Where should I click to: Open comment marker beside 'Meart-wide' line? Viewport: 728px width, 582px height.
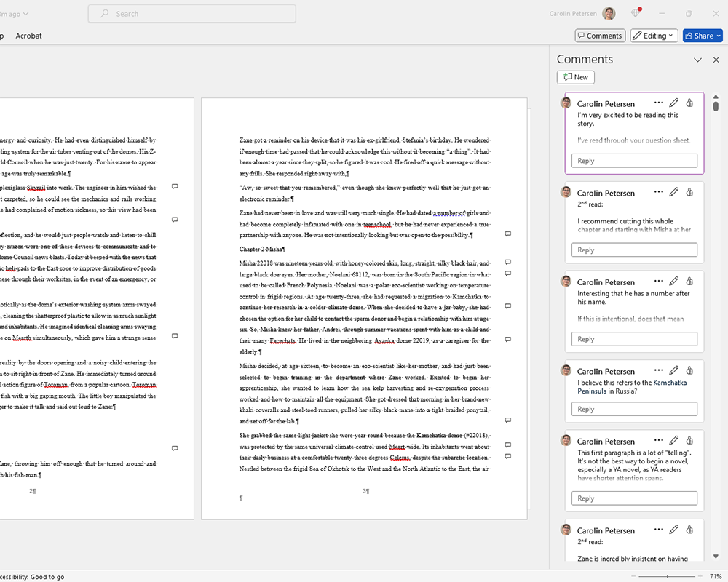[x=508, y=445]
